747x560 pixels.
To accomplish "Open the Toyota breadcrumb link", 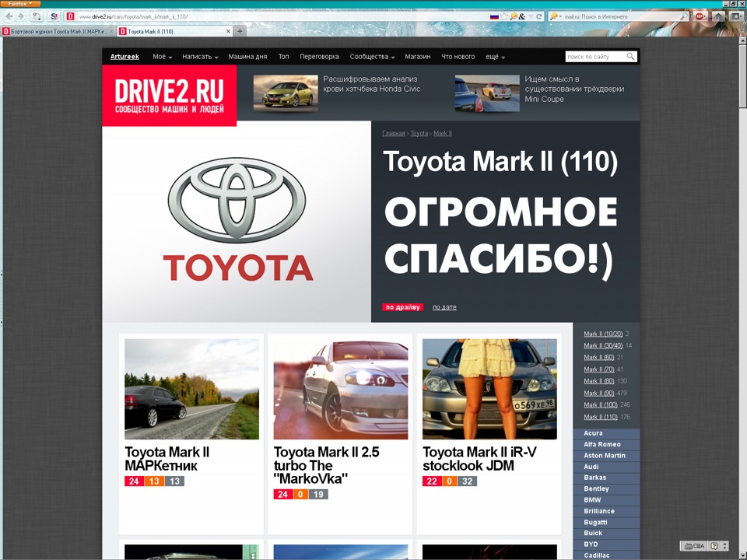I will [419, 133].
